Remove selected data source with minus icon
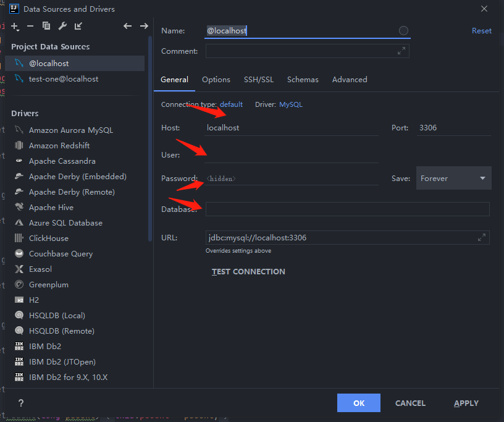The image size is (504, 422). (x=30, y=26)
